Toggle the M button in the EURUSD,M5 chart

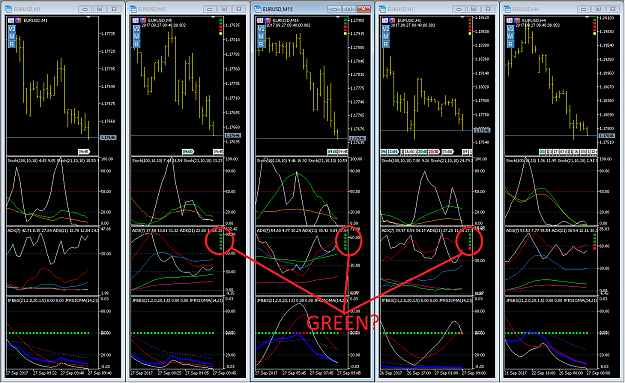[136, 37]
